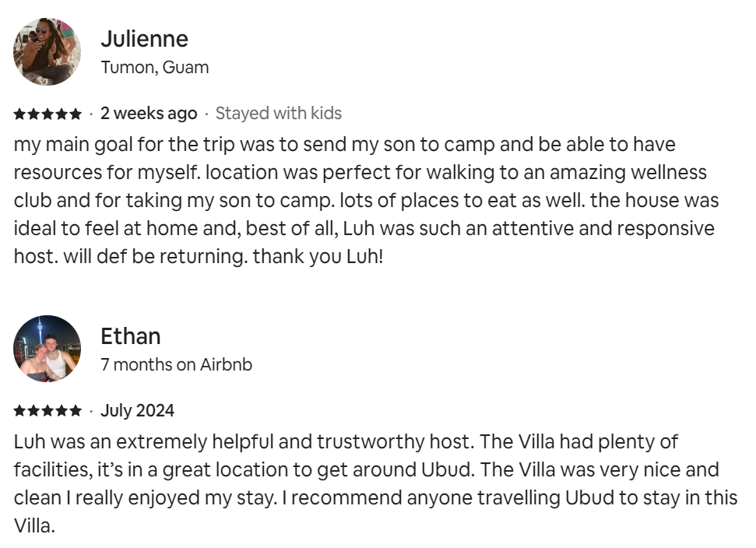Click the first star in Ethan's rating
The height and width of the screenshot is (548, 756).
pos(19,411)
